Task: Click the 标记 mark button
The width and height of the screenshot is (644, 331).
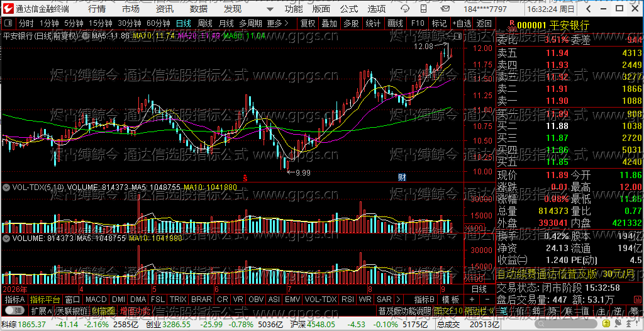Action: coord(439,23)
